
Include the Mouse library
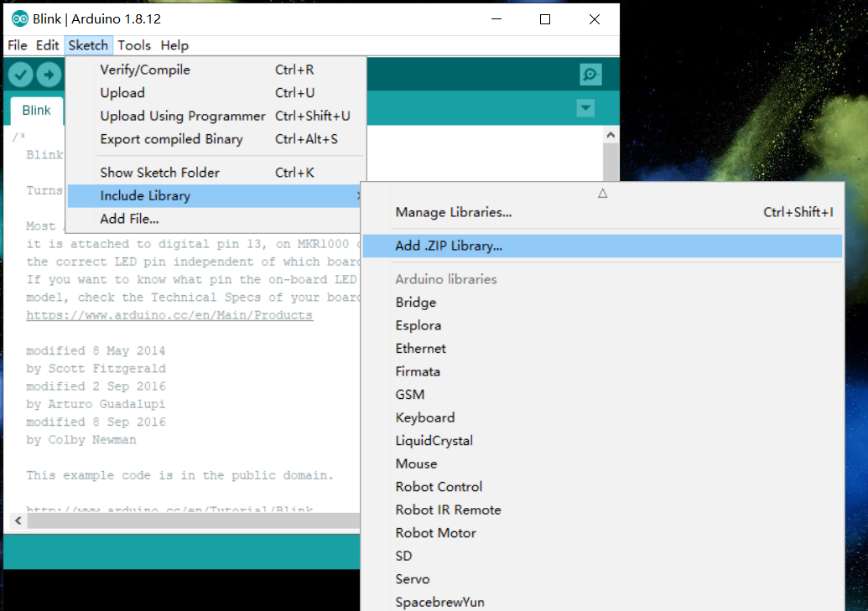pyautogui.click(x=602, y=463)
